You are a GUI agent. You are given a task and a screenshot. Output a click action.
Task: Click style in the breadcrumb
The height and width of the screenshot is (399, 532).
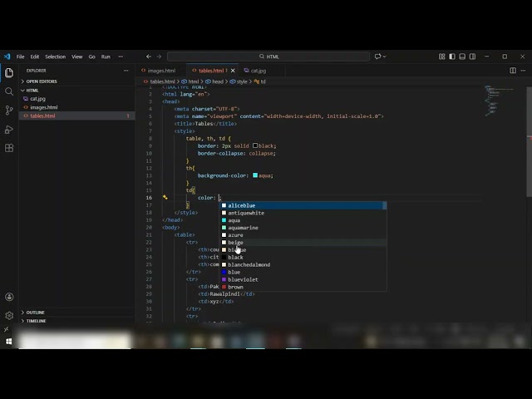[x=242, y=81]
